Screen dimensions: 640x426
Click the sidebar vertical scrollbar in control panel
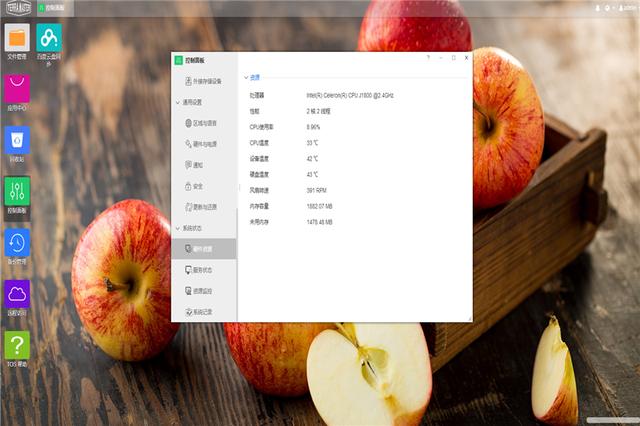[x=237, y=264]
